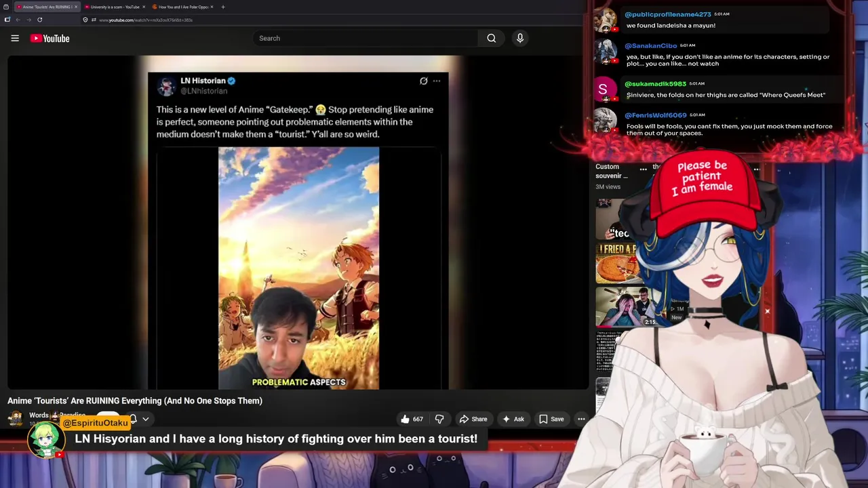The image size is (868, 488).
Task: Dislike the video with the thumbs-down icon
Action: click(x=439, y=420)
